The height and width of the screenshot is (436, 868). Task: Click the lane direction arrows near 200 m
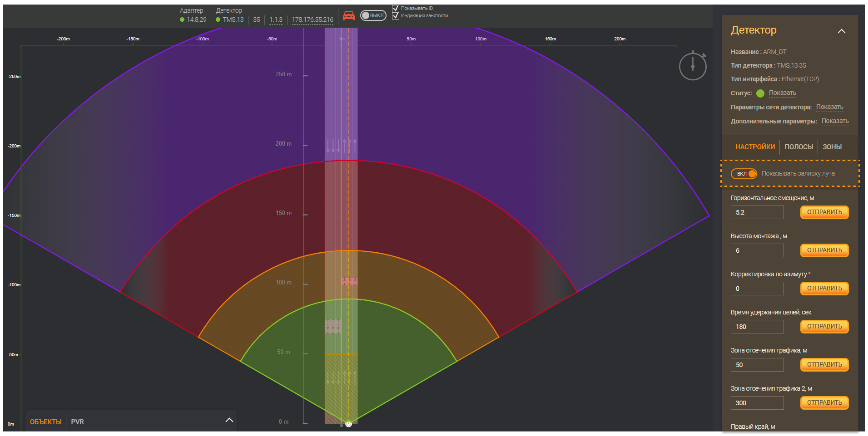click(341, 146)
